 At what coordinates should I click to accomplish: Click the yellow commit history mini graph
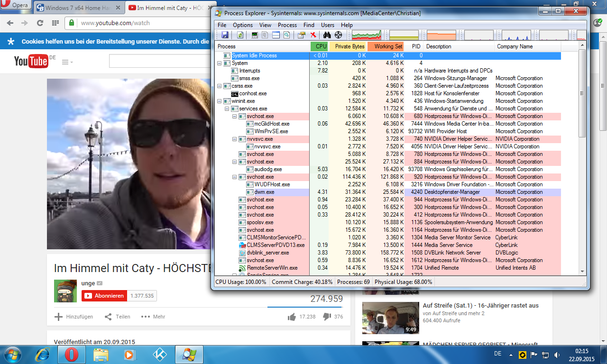[404, 35]
